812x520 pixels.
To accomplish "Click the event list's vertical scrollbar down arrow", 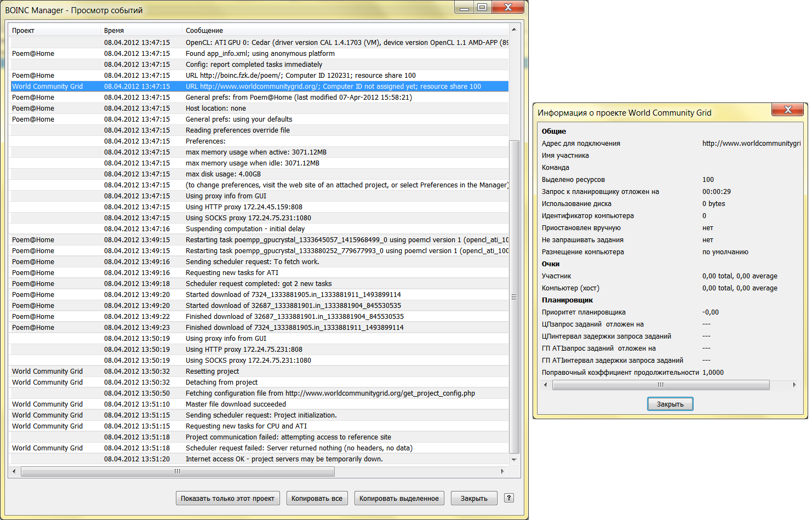I will (514, 460).
